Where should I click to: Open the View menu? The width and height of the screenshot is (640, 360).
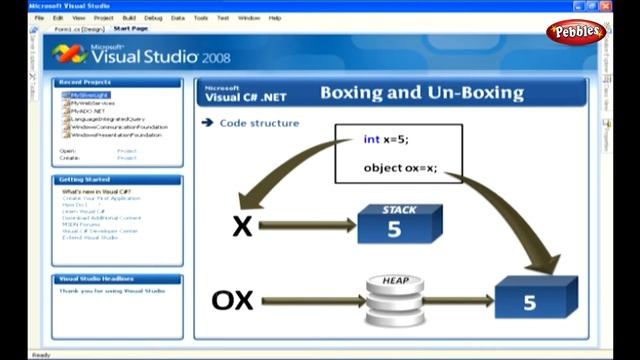tap(79, 18)
